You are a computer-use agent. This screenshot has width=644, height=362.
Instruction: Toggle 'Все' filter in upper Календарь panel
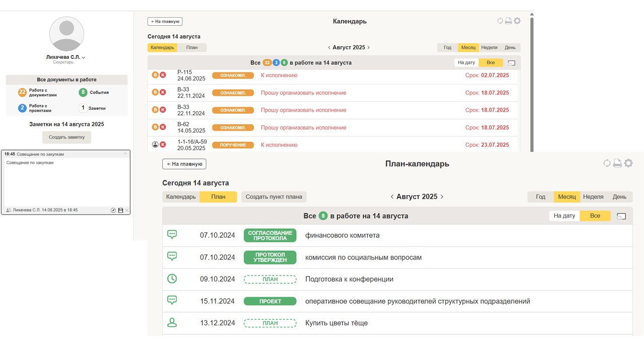(491, 63)
